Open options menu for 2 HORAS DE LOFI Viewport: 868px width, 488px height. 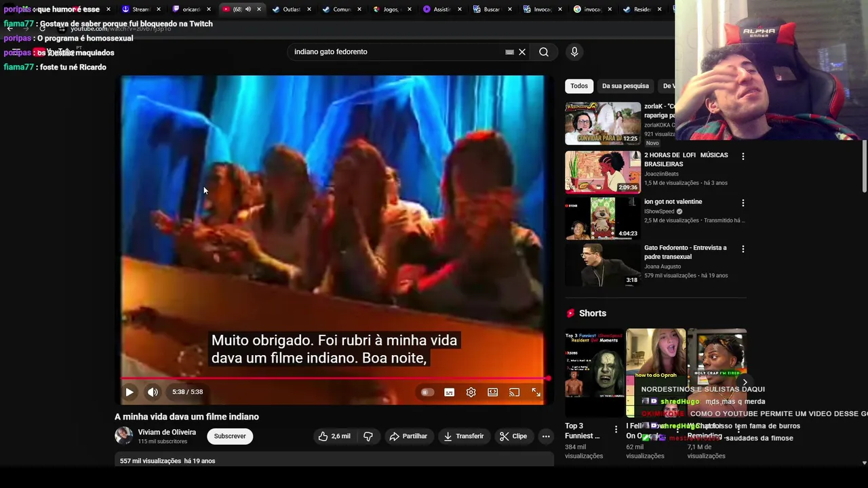743,157
